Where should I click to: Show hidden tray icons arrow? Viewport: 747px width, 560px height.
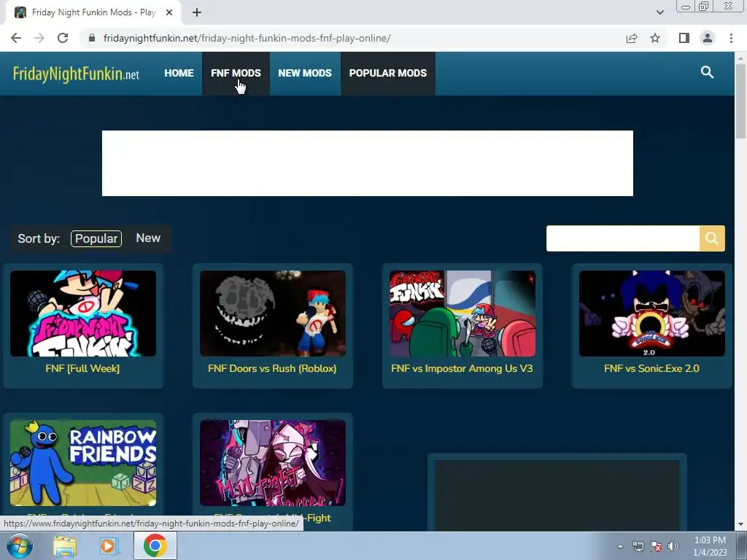coord(620,546)
